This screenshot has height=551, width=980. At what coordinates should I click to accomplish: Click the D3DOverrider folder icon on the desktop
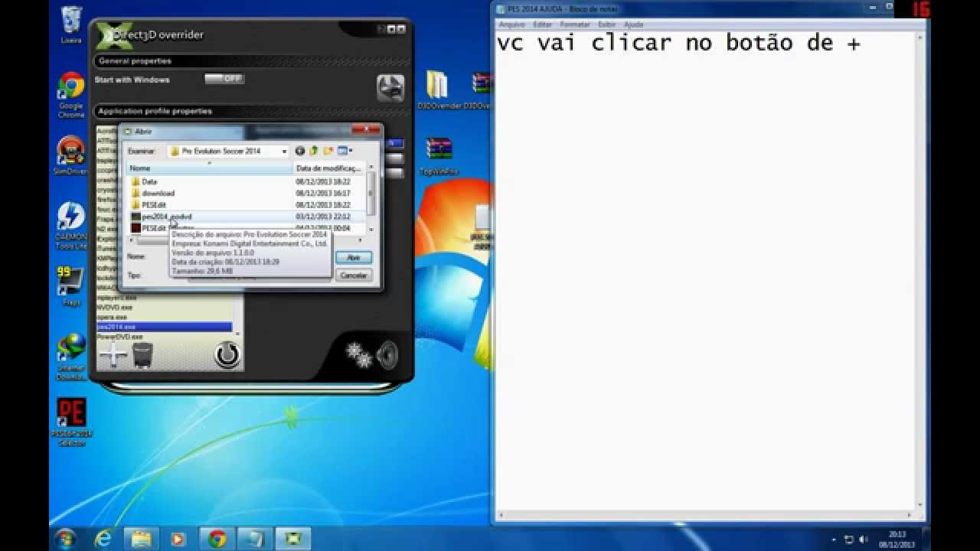[437, 90]
